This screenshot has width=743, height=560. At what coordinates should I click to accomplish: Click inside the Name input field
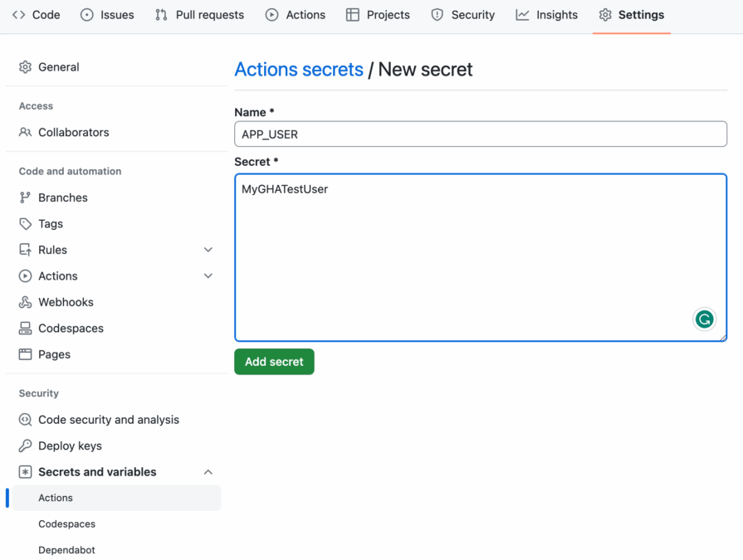click(480, 134)
